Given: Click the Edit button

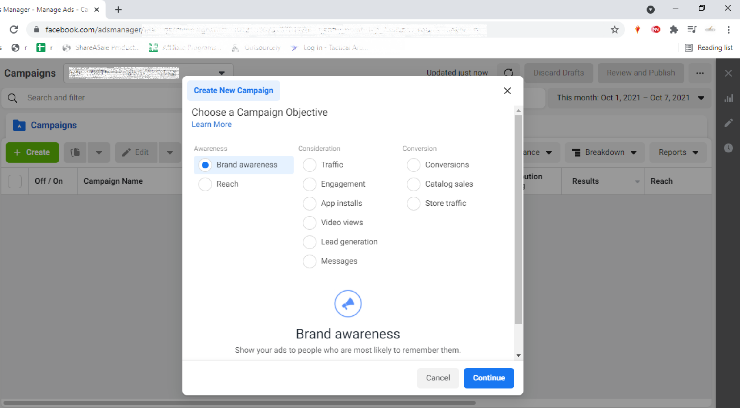Looking at the screenshot, I should [x=136, y=152].
